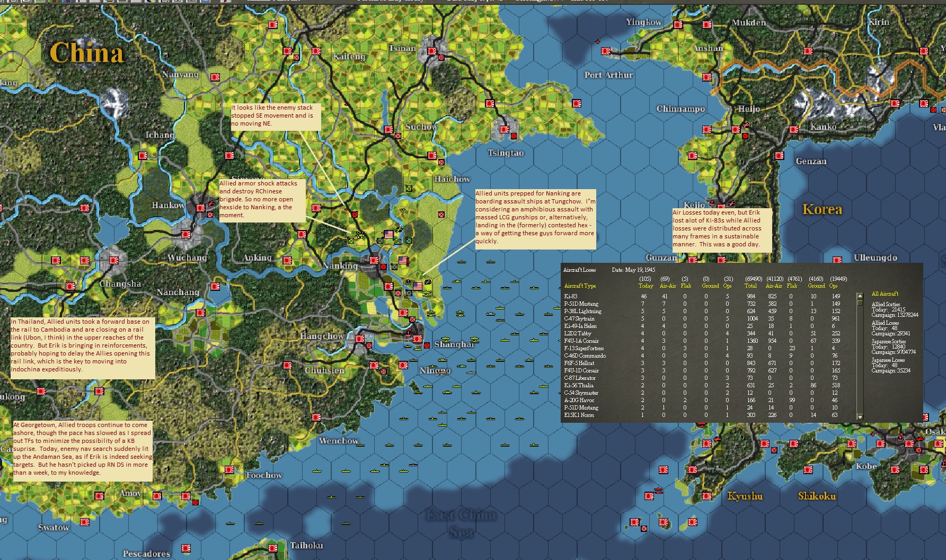Screen dimensions: 946x560
Task: Select the Japanese base flag at Genzan
Action: click(779, 155)
